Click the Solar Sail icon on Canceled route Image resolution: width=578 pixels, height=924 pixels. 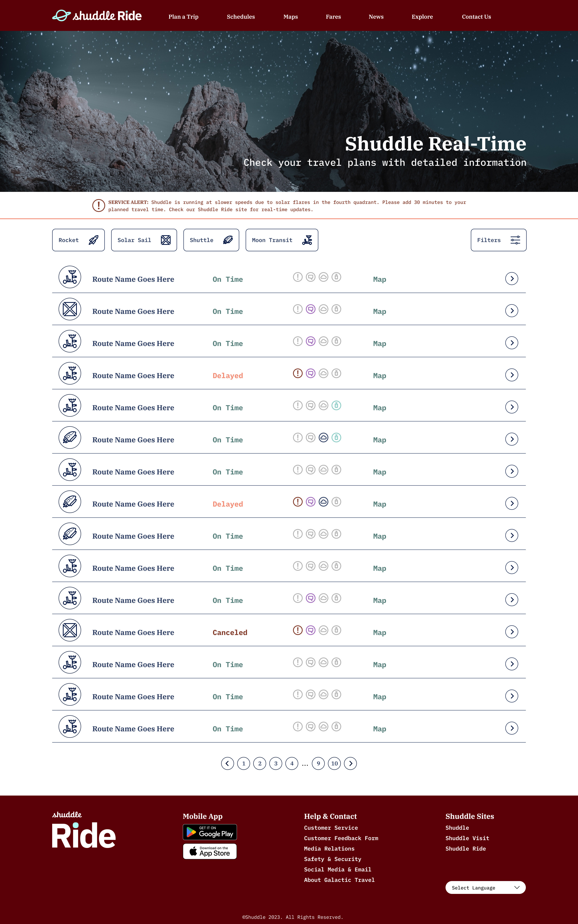[x=70, y=630]
